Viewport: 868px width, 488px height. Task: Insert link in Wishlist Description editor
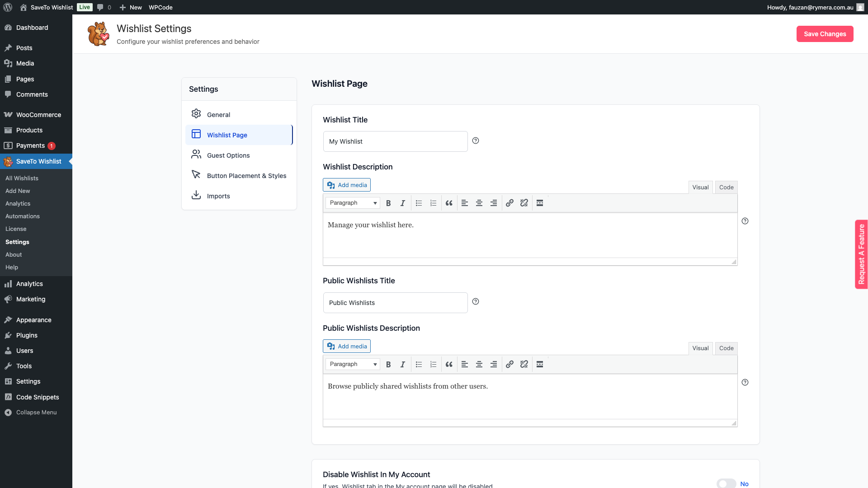pos(509,203)
